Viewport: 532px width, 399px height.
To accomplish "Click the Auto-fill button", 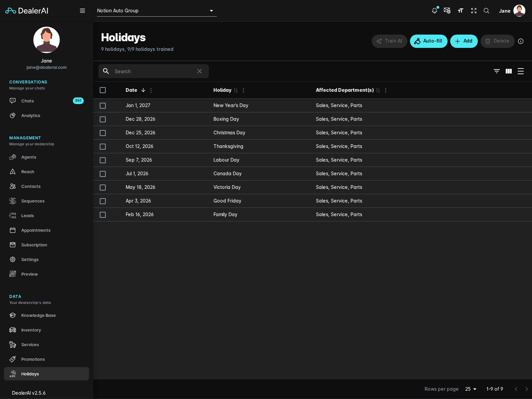I will click(429, 41).
